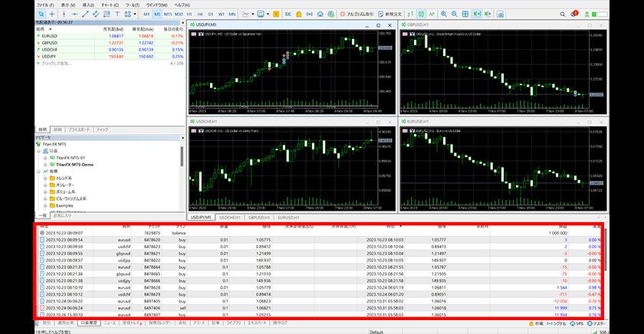Switch to GBPUSD,H1 chart tab
The height and width of the screenshot is (334, 644).
tap(259, 218)
